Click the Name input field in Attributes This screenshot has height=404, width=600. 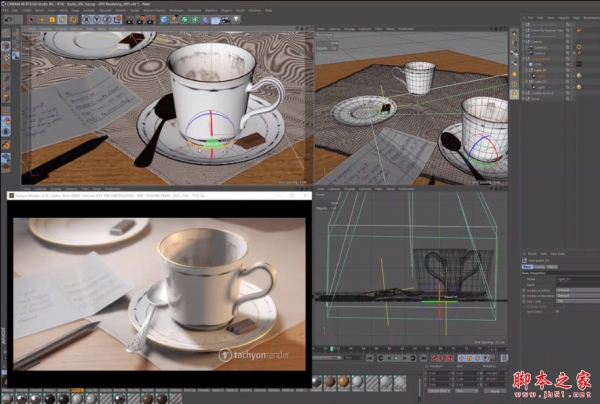pyautogui.click(x=578, y=279)
